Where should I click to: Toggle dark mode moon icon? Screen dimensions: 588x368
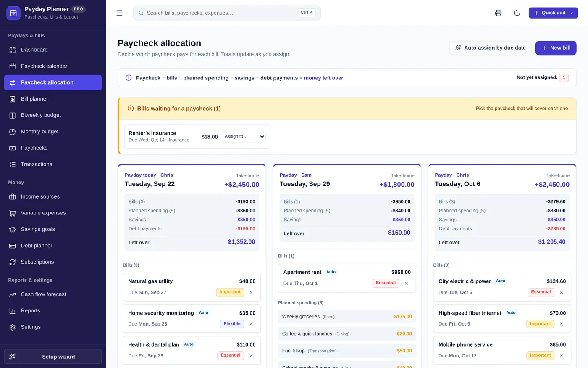[517, 13]
